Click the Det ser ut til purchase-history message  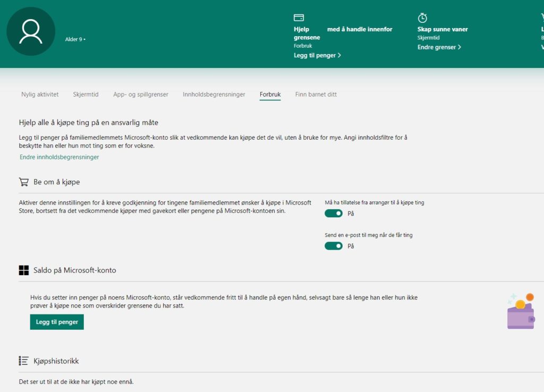pyautogui.click(x=76, y=381)
